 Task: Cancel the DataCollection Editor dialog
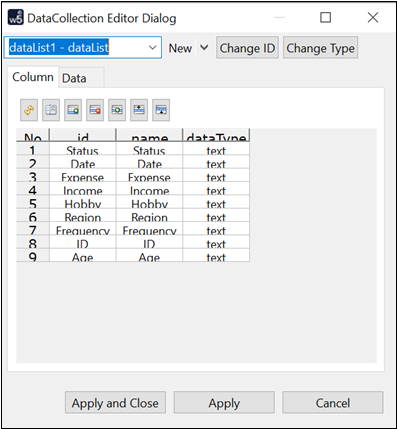tap(333, 403)
